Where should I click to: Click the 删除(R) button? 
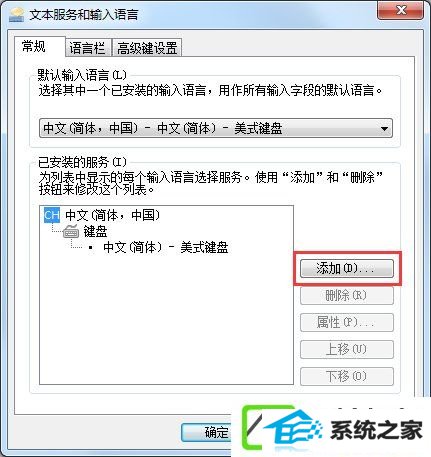tap(347, 296)
